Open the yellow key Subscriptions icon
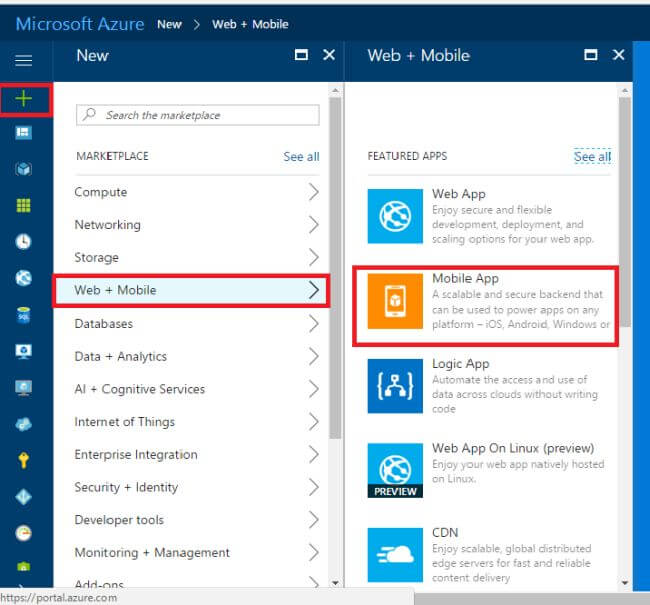Screen dimensions: 650x605 tap(24, 460)
